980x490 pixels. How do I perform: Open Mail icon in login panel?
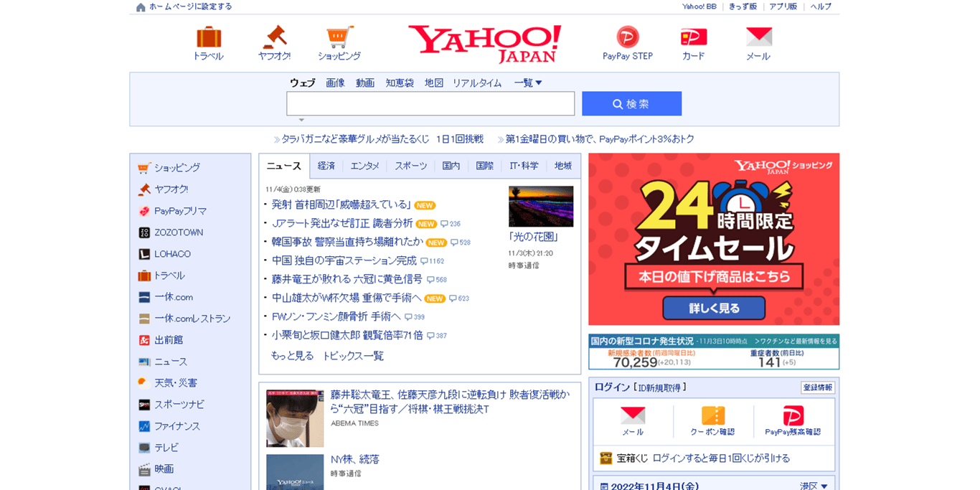633,415
